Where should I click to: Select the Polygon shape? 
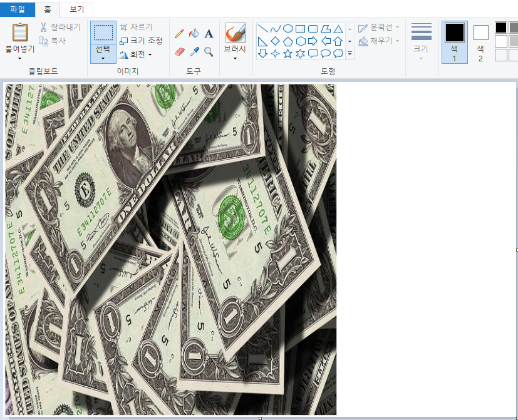[326, 29]
